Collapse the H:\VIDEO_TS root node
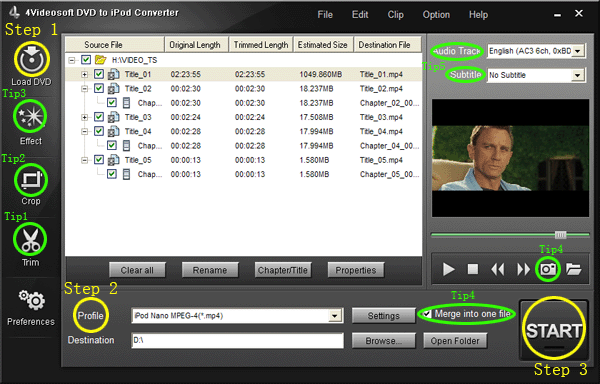Screen dimensions: 600x384 pyautogui.click(x=72, y=60)
